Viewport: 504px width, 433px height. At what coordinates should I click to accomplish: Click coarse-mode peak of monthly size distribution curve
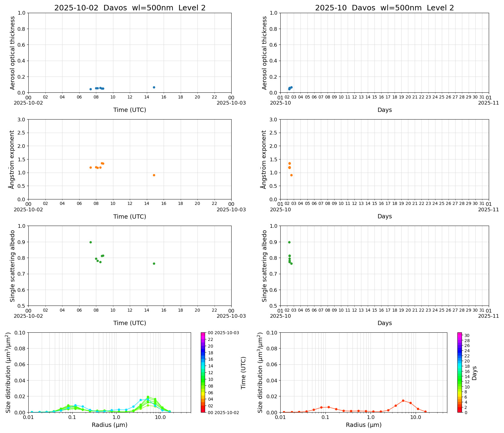coord(403,401)
